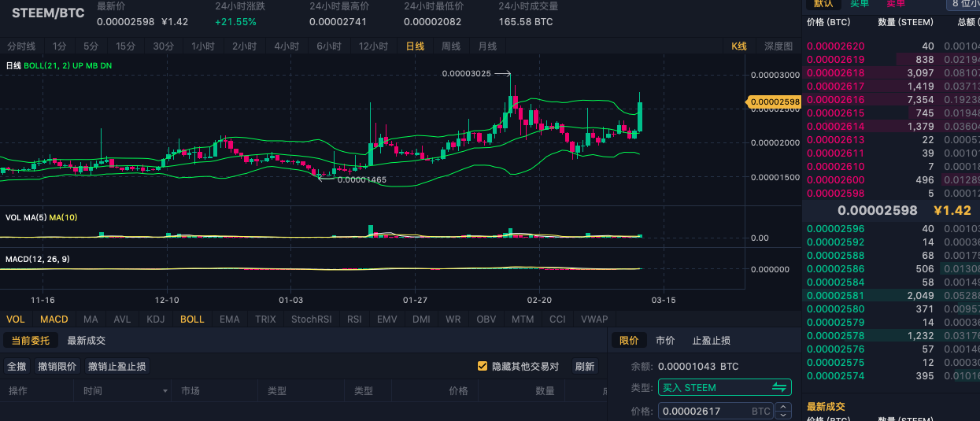The width and height of the screenshot is (980, 421).
Task: Enable the OBV indicator
Action: click(486, 319)
